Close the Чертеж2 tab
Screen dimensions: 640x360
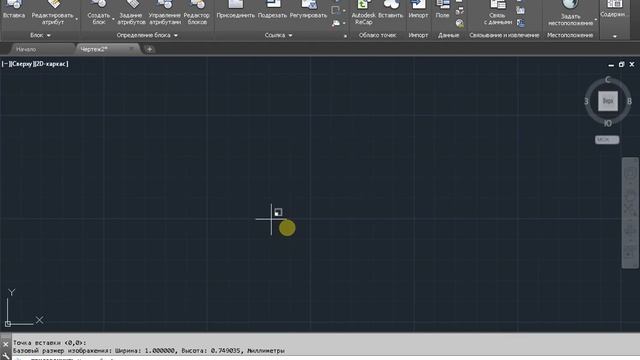[x=131, y=49]
